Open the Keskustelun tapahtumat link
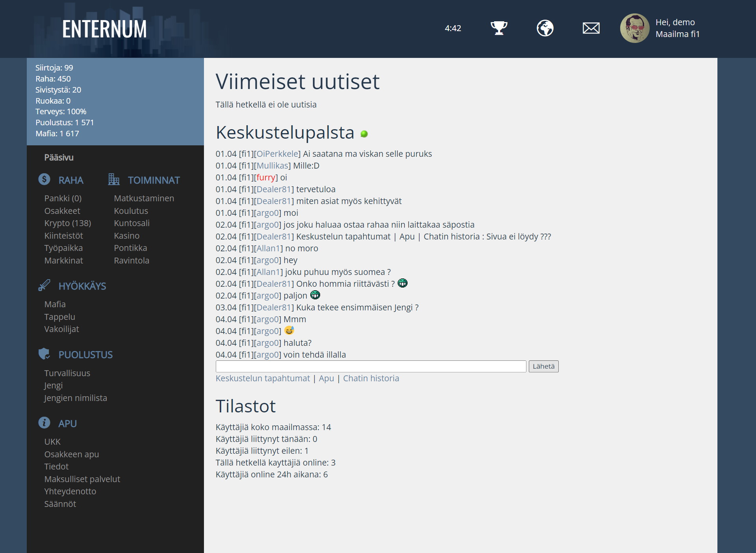This screenshot has width=756, height=553. [263, 379]
